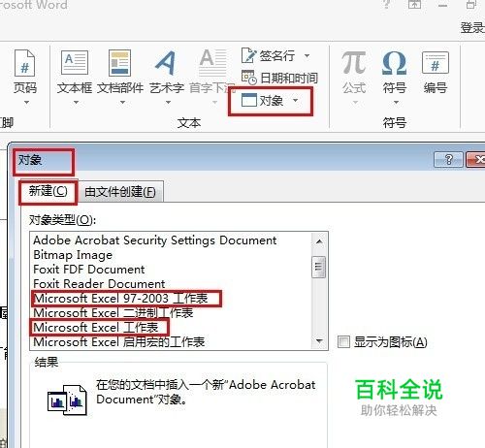Click 登录 sign-in link
The width and height of the screenshot is (485, 448).
[x=472, y=28]
